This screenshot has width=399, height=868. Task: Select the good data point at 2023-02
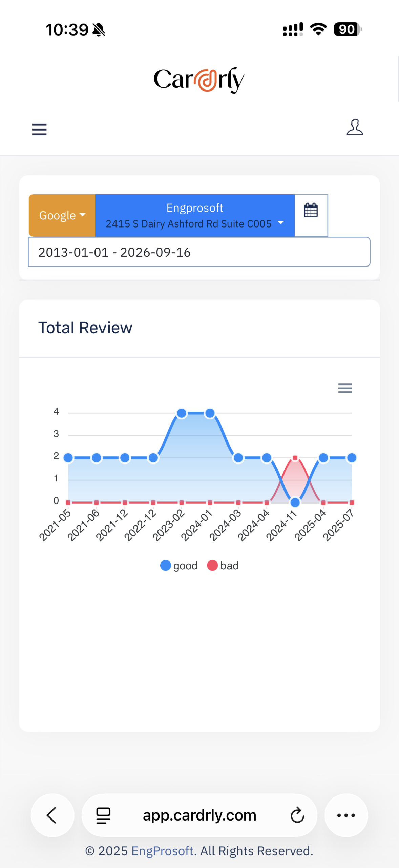point(182,413)
